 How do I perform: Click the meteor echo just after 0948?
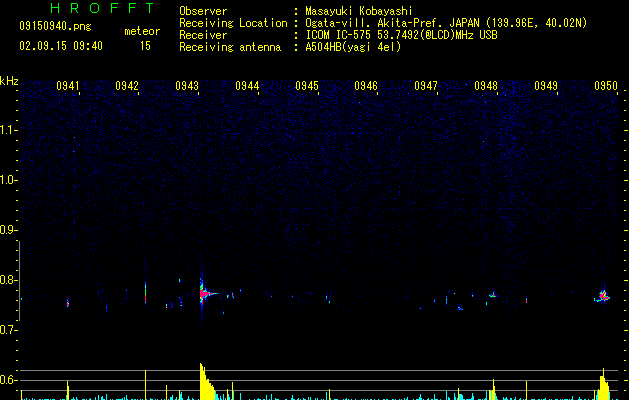pyautogui.click(x=493, y=295)
